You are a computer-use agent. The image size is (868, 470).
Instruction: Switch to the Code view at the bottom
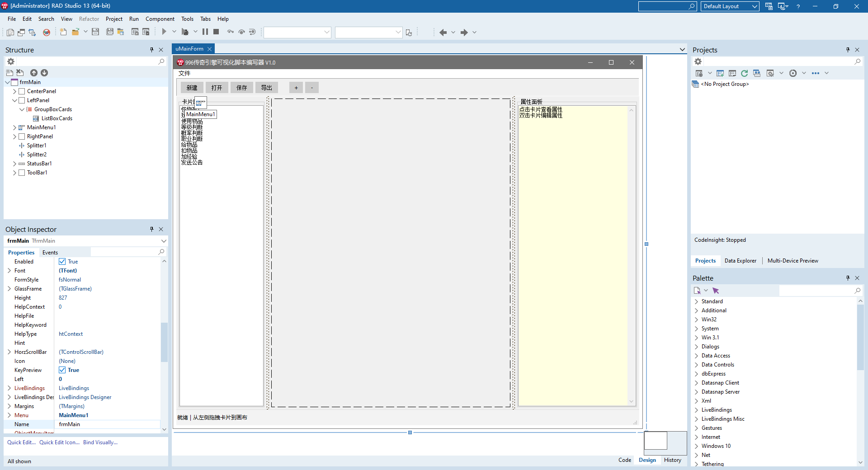(x=624, y=460)
